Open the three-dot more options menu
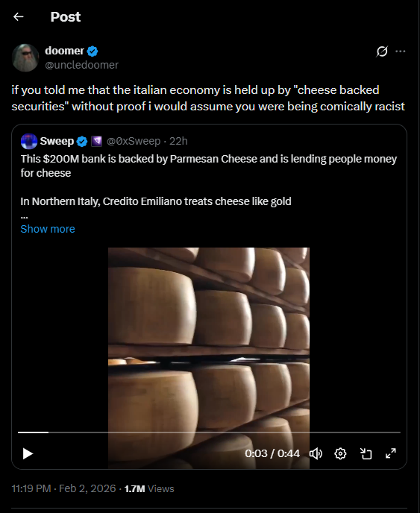The width and height of the screenshot is (420, 513). click(x=401, y=51)
